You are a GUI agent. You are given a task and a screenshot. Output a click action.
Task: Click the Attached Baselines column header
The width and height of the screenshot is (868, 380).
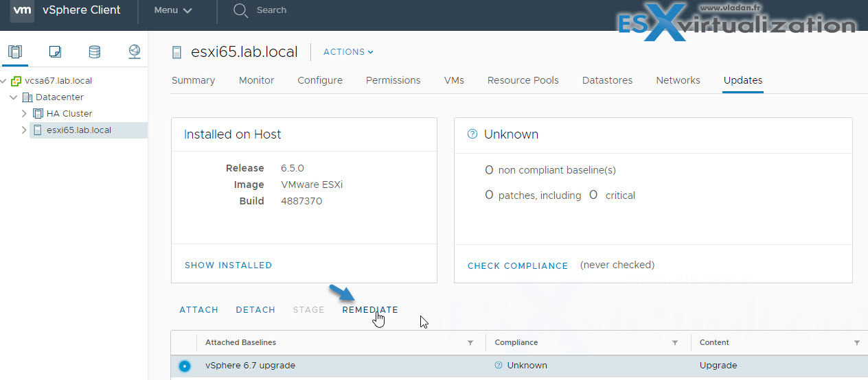pos(240,342)
